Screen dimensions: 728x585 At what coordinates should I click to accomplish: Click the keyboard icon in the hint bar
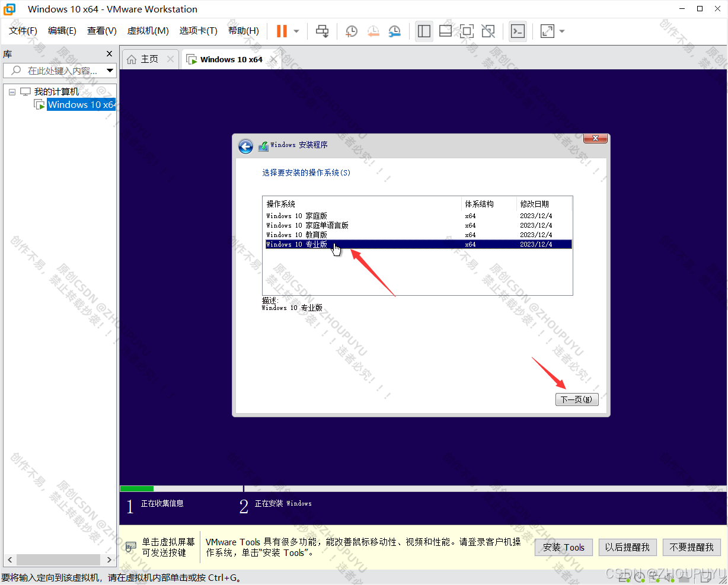[131, 546]
